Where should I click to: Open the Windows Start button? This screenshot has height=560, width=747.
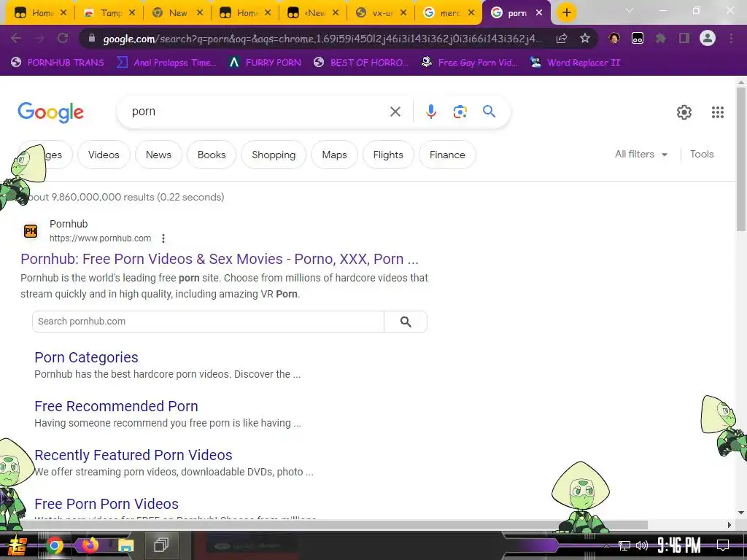[18, 545]
